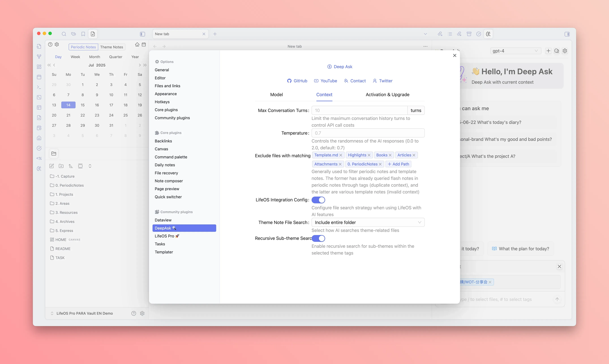Image resolution: width=609 pixels, height=364 pixels.
Task: Click the home icon in periodic notes panel
Action: point(137,44)
